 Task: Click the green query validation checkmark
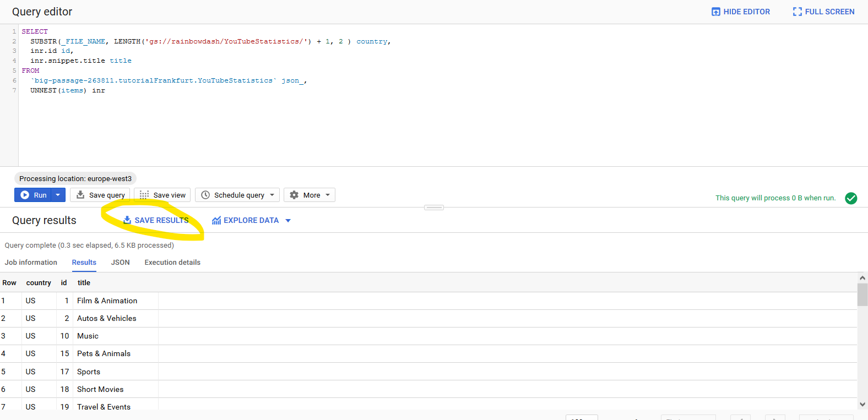click(x=851, y=198)
